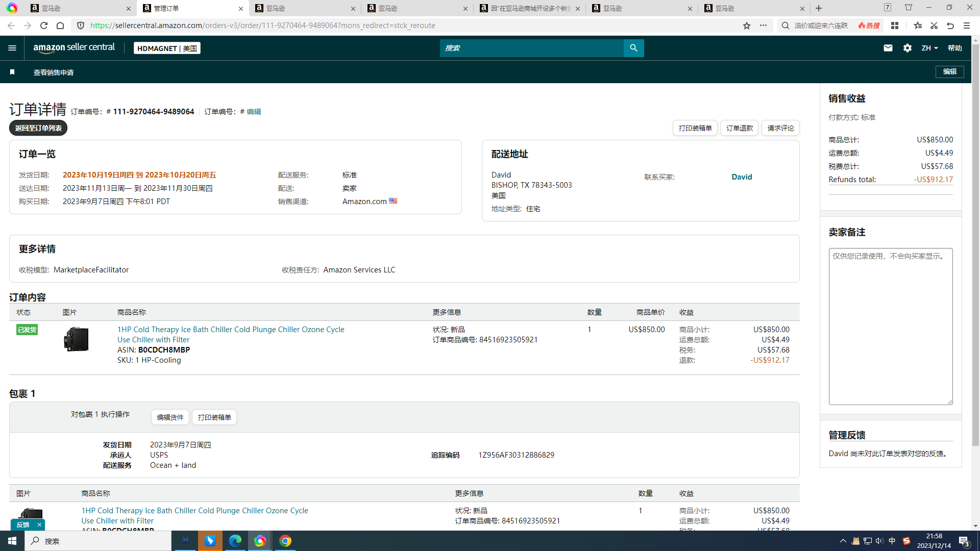Open the Seller Central hamburger menu
The width and height of the screenshot is (980, 551).
click(12, 48)
